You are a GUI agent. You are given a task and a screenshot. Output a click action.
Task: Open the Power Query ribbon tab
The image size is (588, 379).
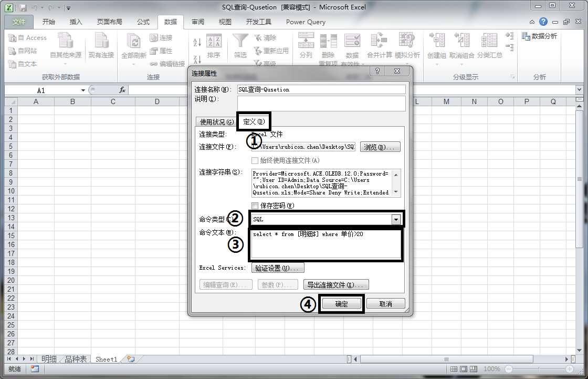point(306,22)
